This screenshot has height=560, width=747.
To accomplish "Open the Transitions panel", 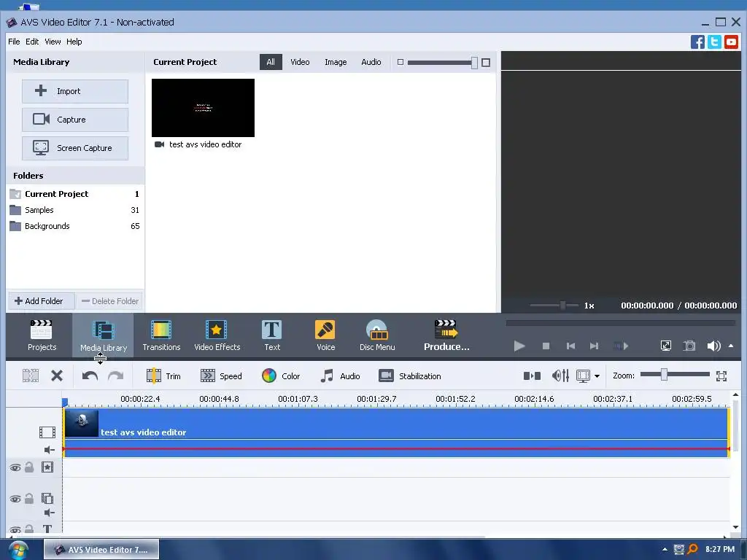I will pos(161,335).
